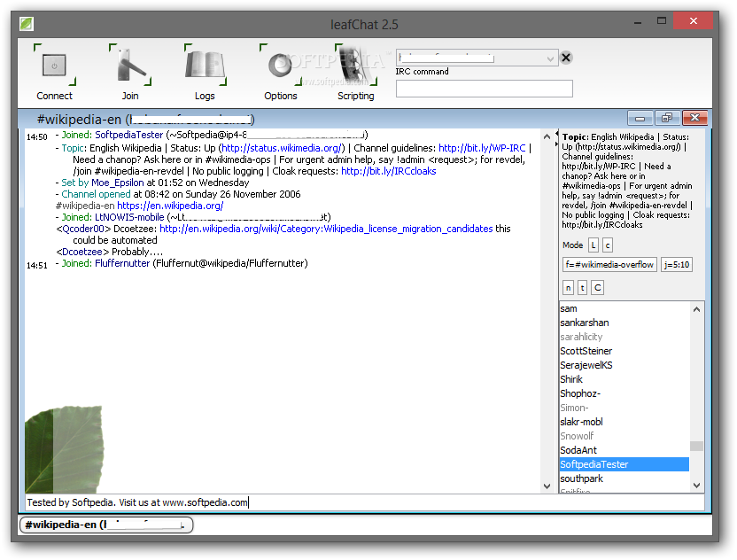Select highlighted SoftpediaTester in nick list

[x=625, y=464]
